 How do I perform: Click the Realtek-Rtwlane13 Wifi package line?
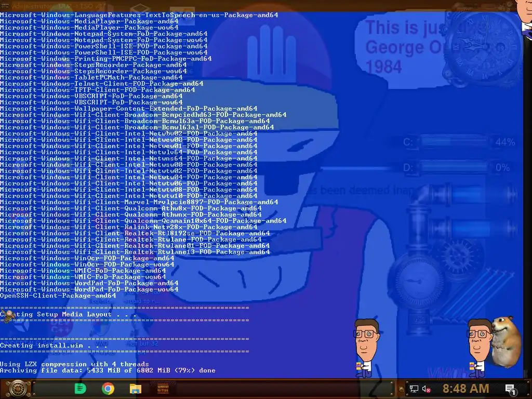135,252
